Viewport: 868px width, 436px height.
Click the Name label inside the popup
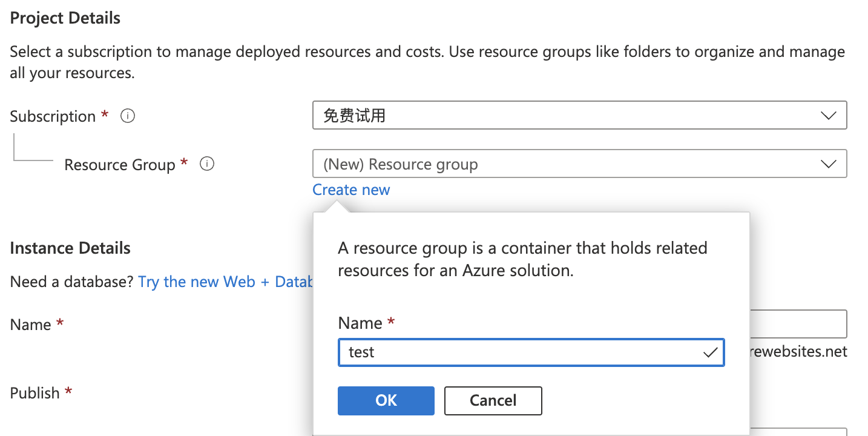[360, 323]
